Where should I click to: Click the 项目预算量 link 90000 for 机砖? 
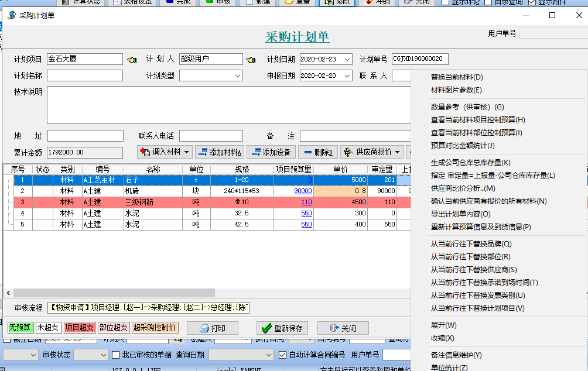tap(302, 191)
